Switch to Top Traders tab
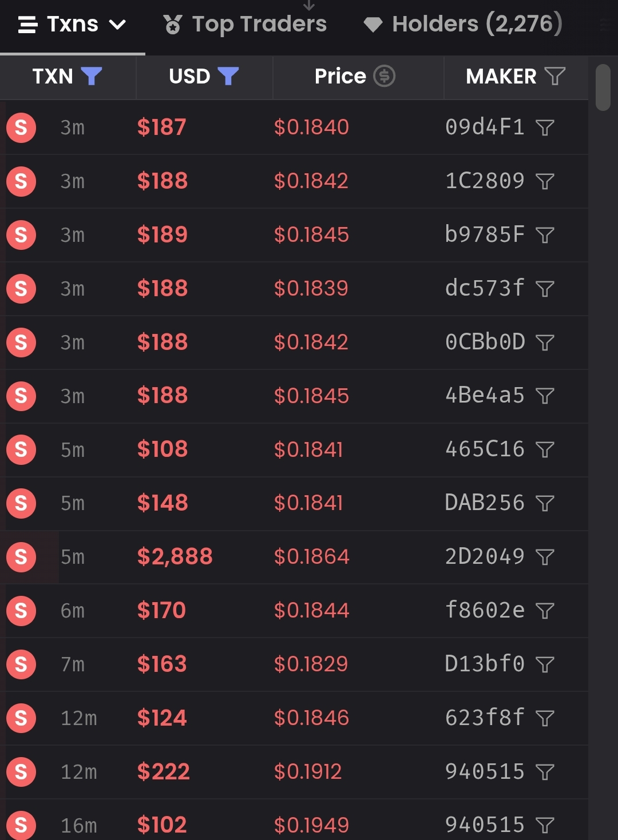This screenshot has height=840, width=618. coord(245,24)
